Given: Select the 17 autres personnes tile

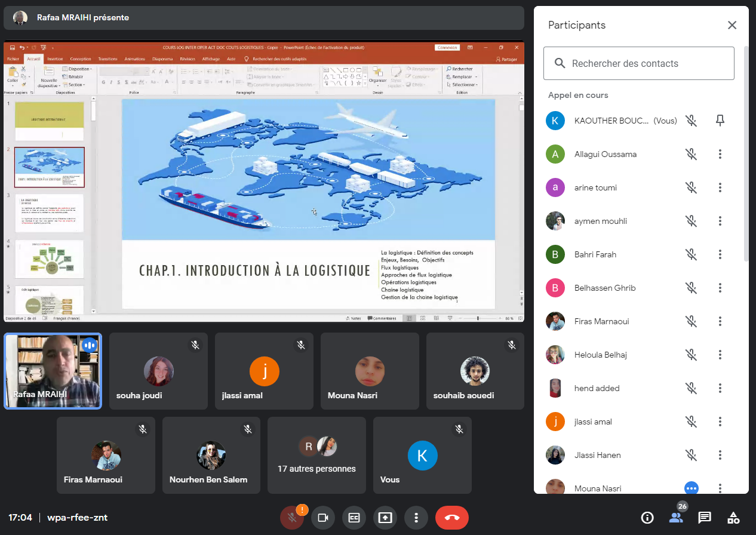Looking at the screenshot, I should tap(316, 456).
